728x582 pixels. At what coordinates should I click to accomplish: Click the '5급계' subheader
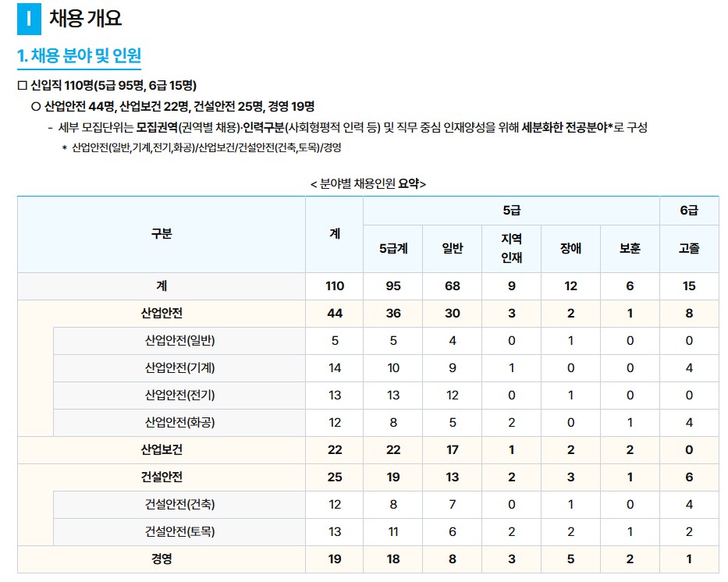click(x=393, y=244)
